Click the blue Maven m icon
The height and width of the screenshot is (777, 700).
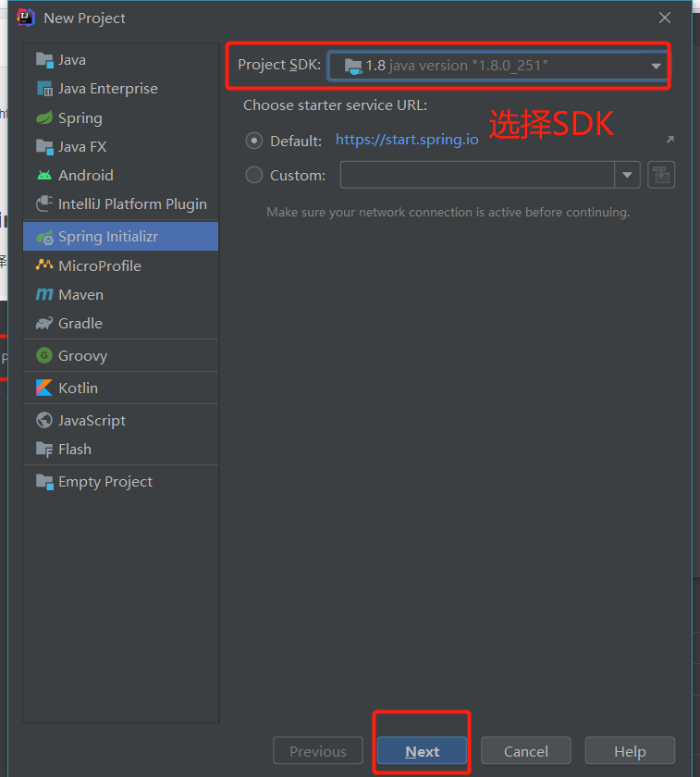[44, 294]
